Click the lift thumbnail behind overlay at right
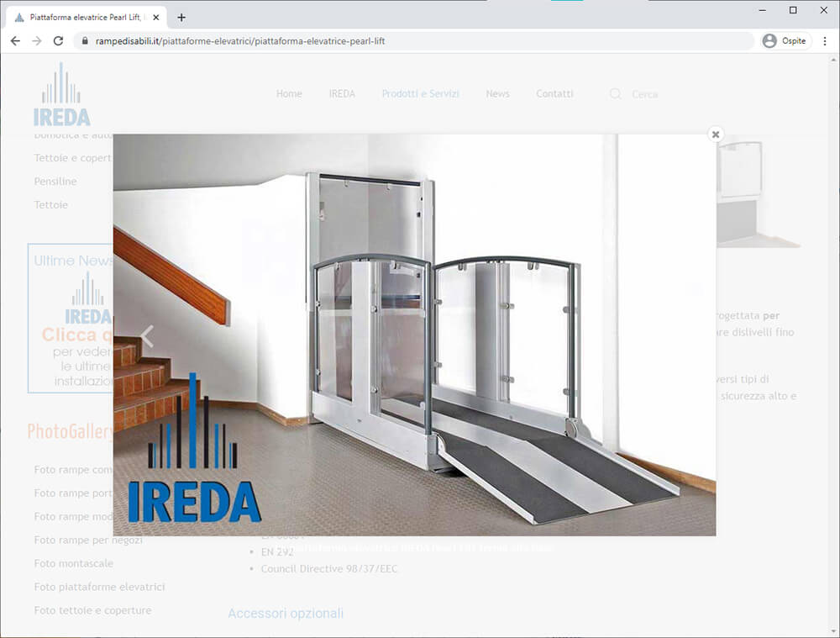Viewport: 840px width, 638px height. coord(758,193)
